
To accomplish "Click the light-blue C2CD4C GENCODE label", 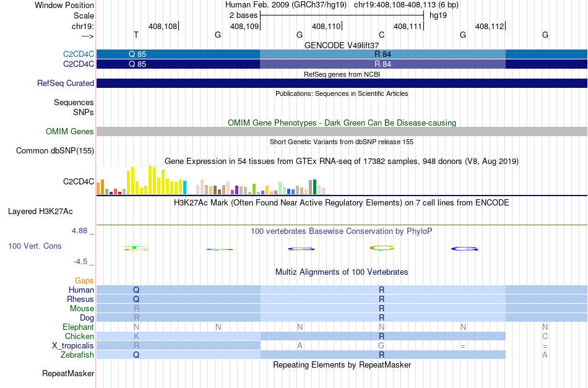I will point(79,54).
